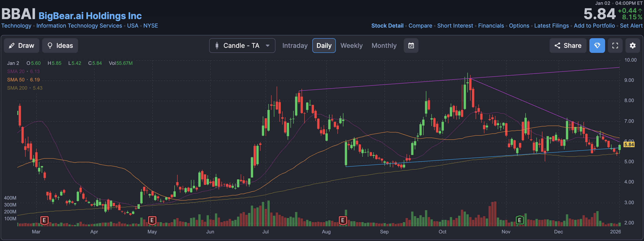Click the SMA 50 indicator label
The width and height of the screenshot is (644, 241).
tap(23, 80)
